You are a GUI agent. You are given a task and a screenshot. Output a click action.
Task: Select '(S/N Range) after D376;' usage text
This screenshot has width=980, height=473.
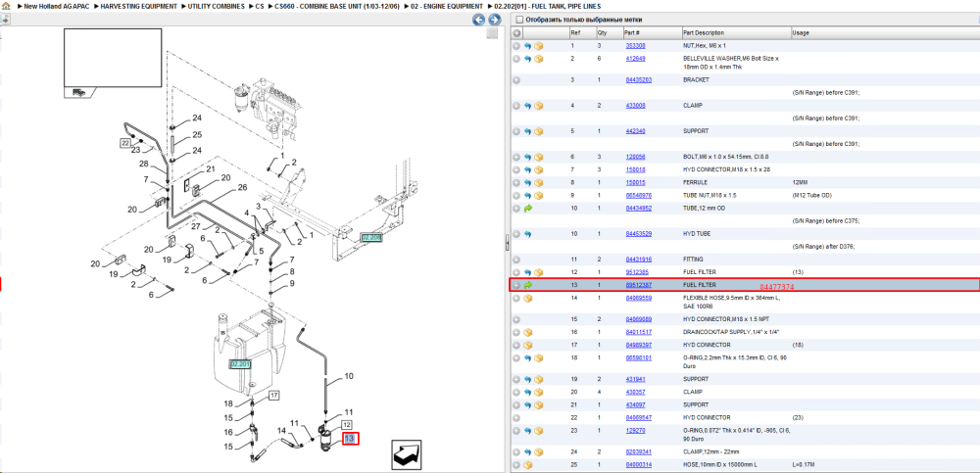[x=823, y=246]
